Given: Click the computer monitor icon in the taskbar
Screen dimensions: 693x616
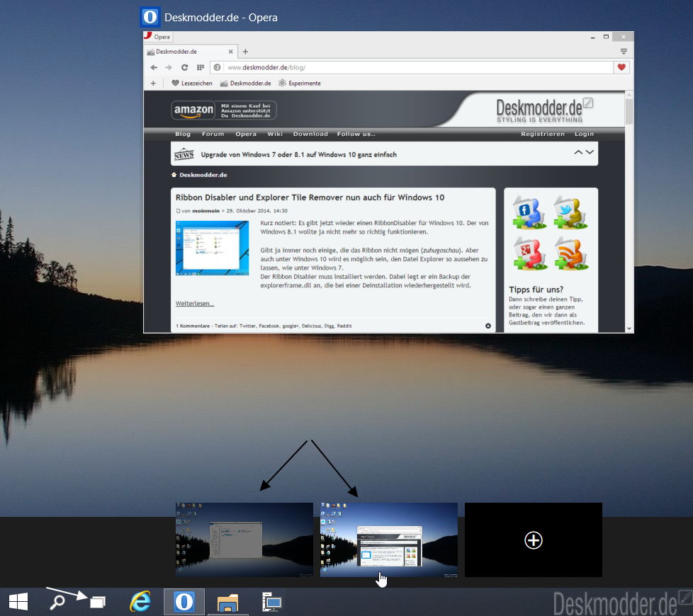Looking at the screenshot, I should pos(271,602).
